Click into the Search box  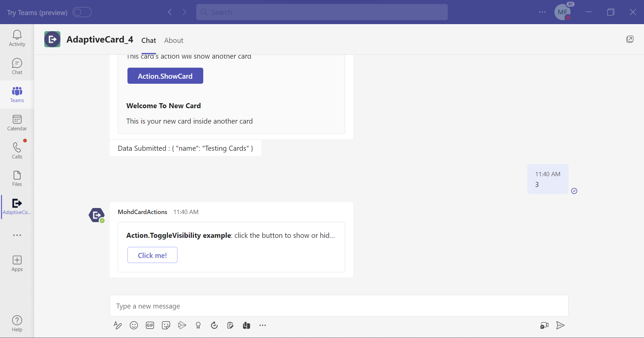click(322, 12)
